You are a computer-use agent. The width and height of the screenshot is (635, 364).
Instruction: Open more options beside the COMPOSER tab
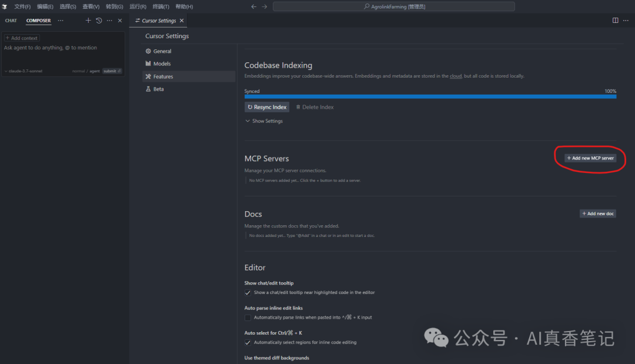61,21
